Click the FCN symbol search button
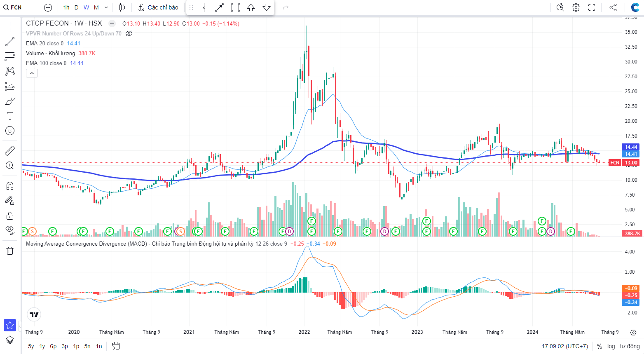The image size is (644, 354). tap(12, 7)
